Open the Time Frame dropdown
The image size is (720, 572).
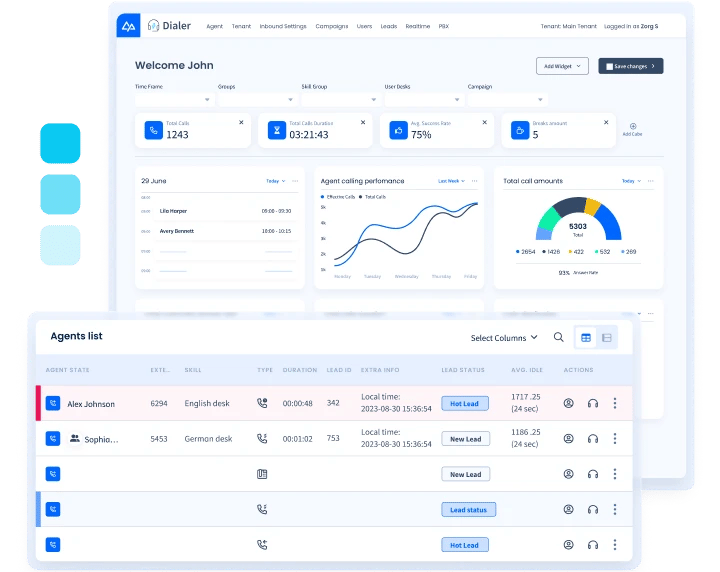point(174,100)
